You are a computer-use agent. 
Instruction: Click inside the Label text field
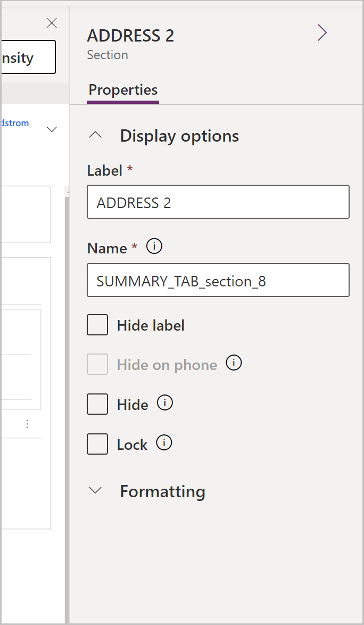(x=218, y=202)
